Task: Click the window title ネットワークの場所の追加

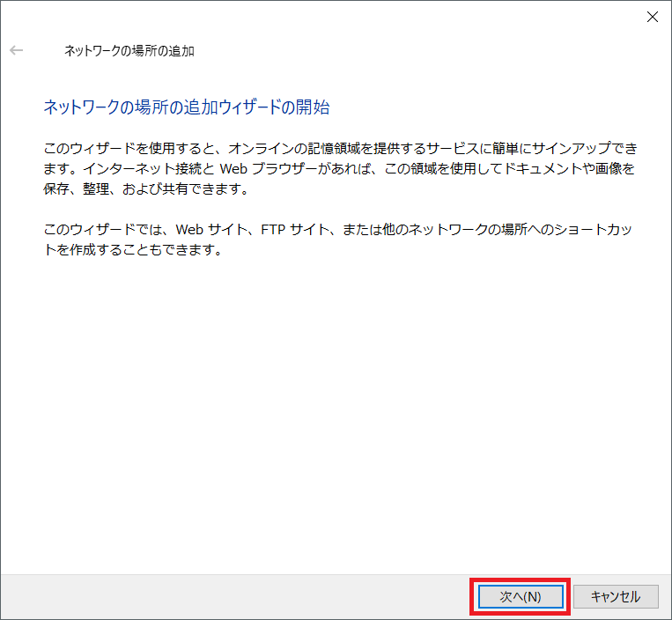Action: 129,51
